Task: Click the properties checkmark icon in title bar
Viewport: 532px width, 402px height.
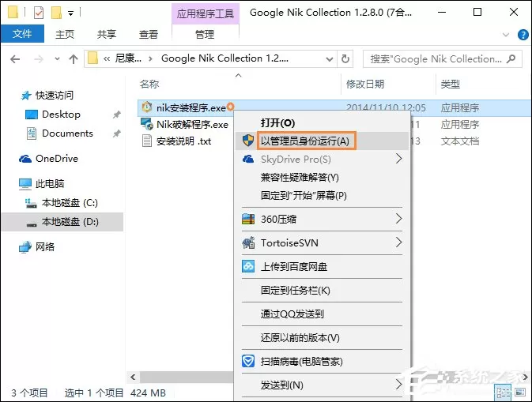Action: coord(39,13)
